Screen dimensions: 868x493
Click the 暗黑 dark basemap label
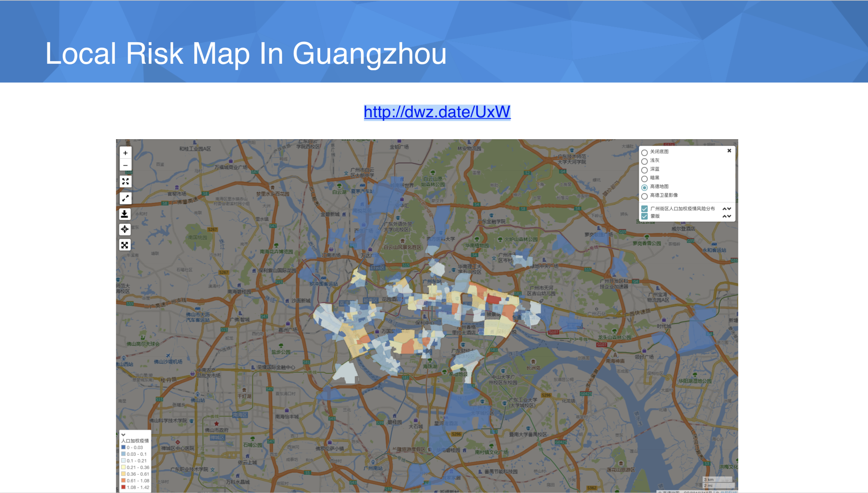coord(655,178)
